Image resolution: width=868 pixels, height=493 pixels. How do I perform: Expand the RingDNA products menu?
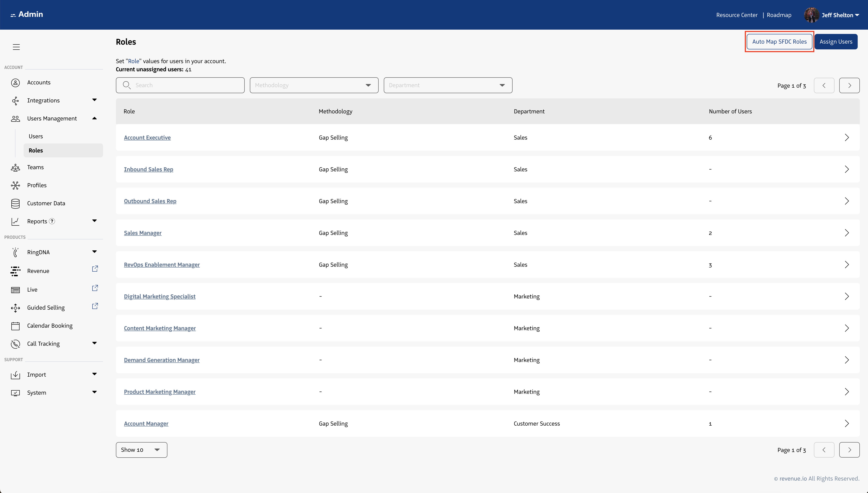[x=94, y=252]
